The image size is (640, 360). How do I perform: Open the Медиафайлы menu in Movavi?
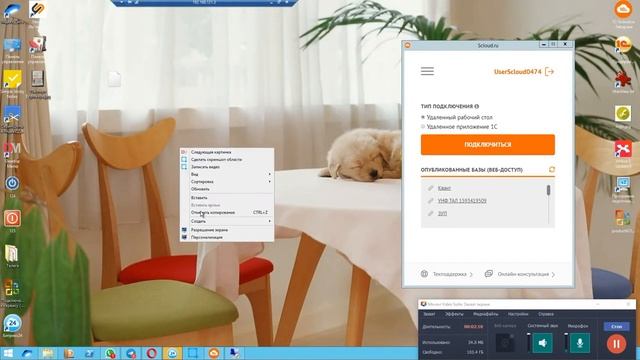tap(486, 314)
